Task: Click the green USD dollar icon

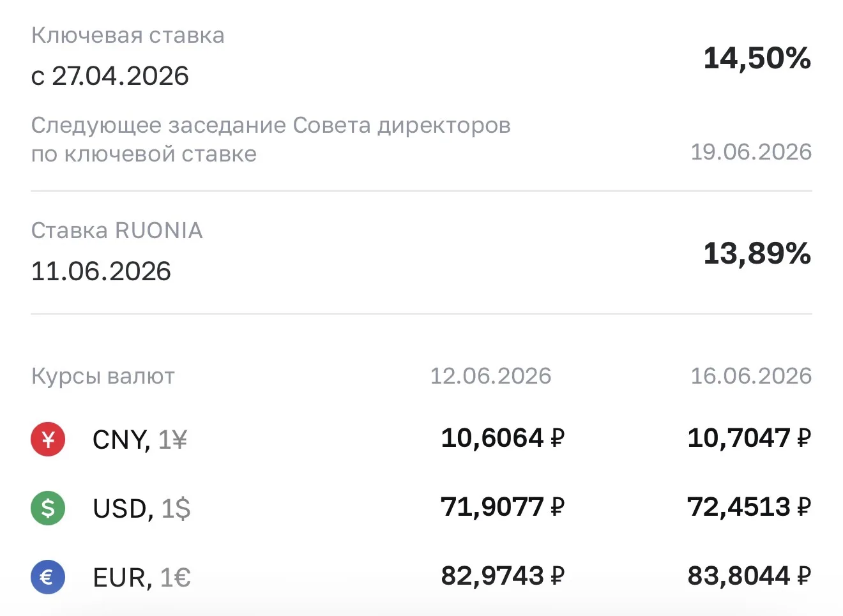Action: [48, 508]
